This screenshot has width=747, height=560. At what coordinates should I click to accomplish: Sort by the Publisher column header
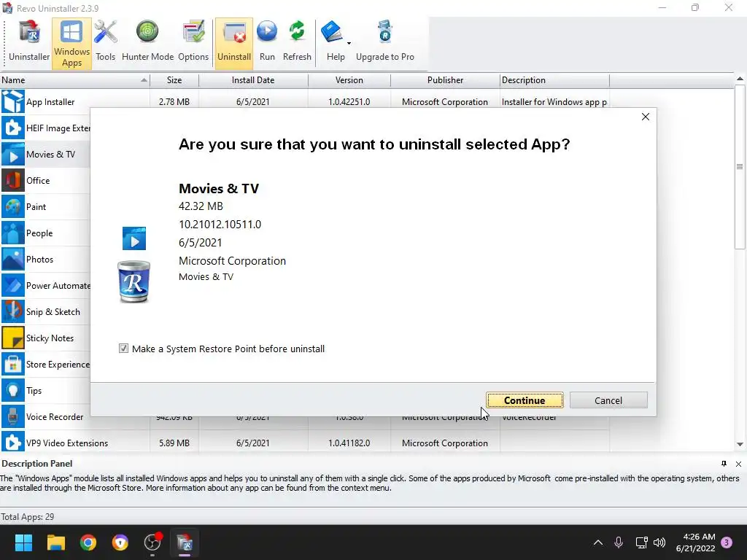(445, 80)
